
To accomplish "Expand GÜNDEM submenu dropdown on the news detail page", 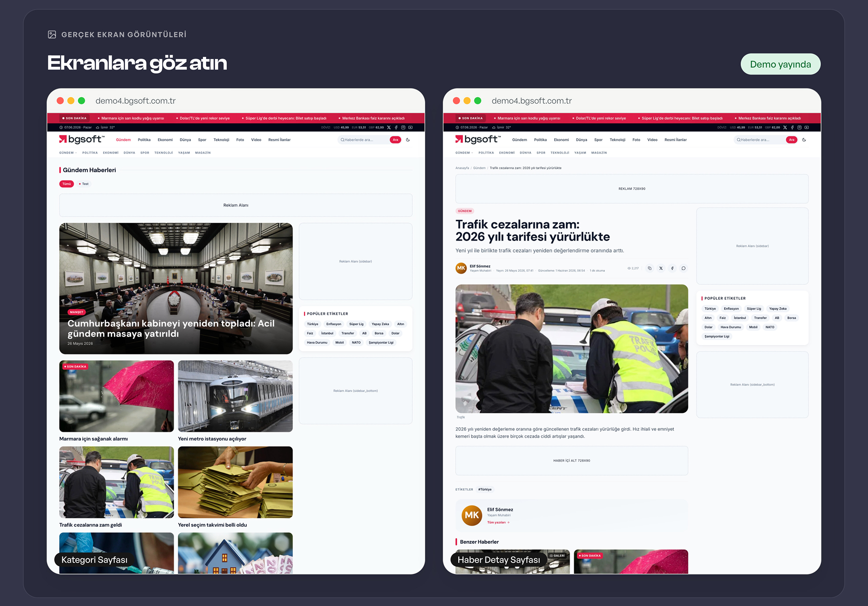I will point(464,153).
